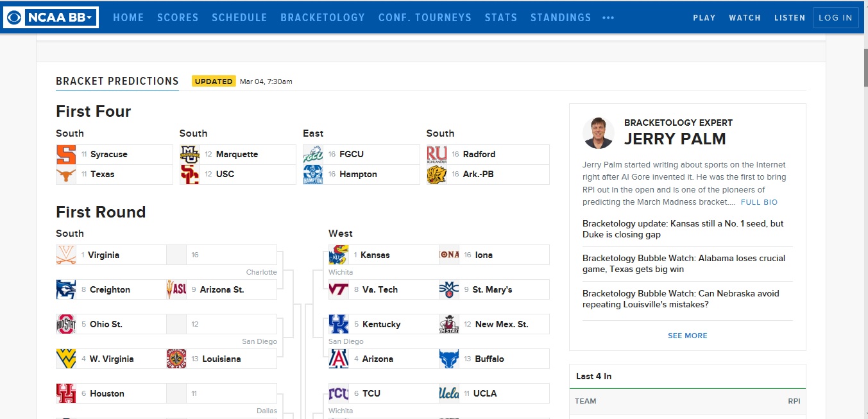Open Jerry Palm's FULL BIO link

point(759,202)
